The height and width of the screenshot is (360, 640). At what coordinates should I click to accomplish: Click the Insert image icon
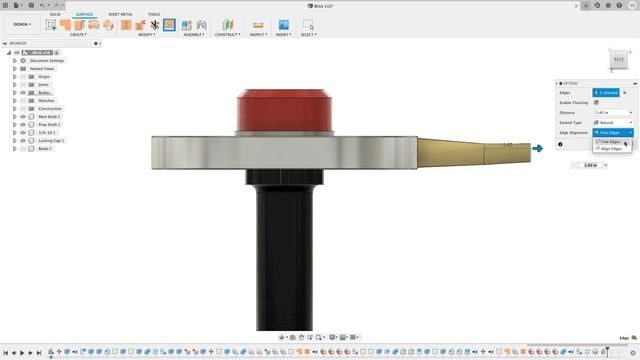(284, 25)
